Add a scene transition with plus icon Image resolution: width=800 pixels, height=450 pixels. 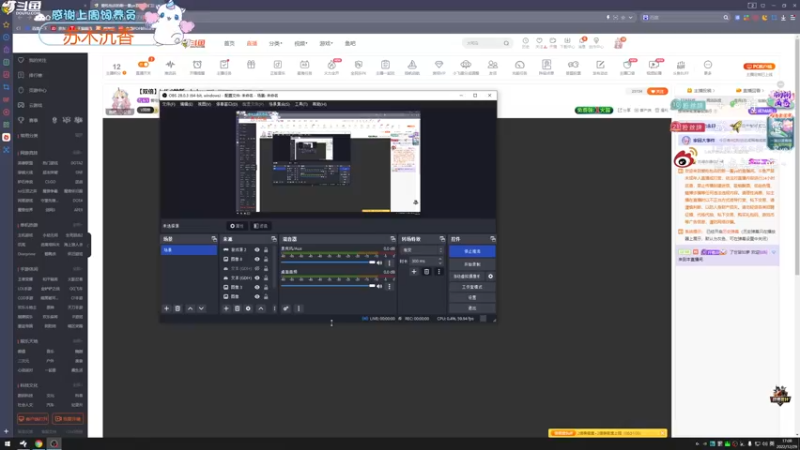pos(414,271)
